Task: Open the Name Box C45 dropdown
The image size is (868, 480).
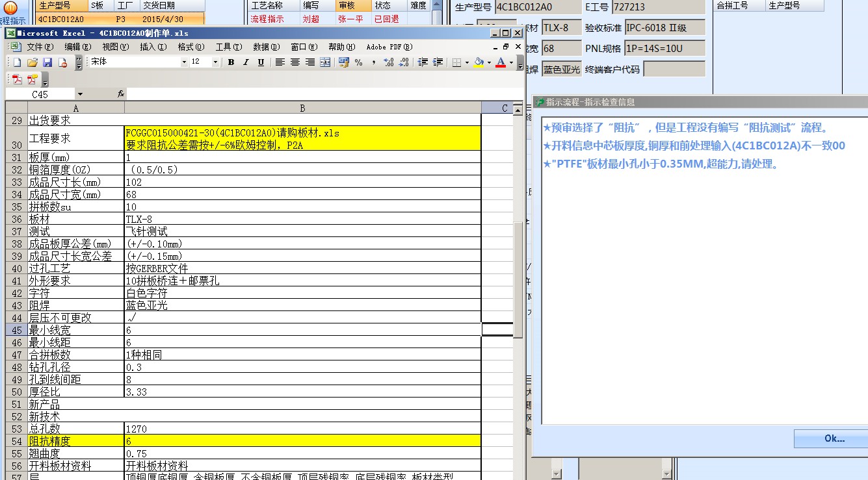Action: [80, 94]
